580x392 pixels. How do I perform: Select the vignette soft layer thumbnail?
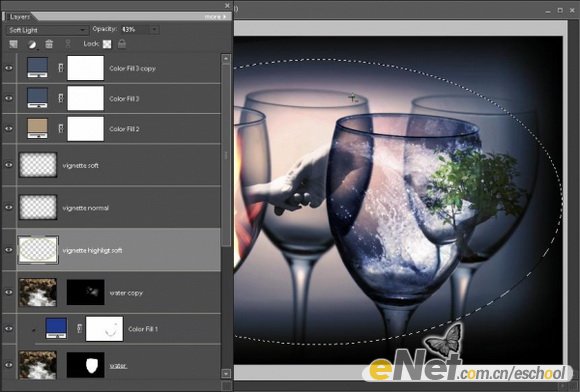[x=38, y=165]
